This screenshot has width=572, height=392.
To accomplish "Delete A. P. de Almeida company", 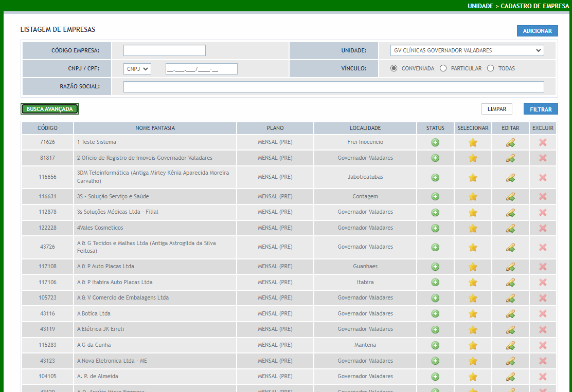I will coord(543,377).
